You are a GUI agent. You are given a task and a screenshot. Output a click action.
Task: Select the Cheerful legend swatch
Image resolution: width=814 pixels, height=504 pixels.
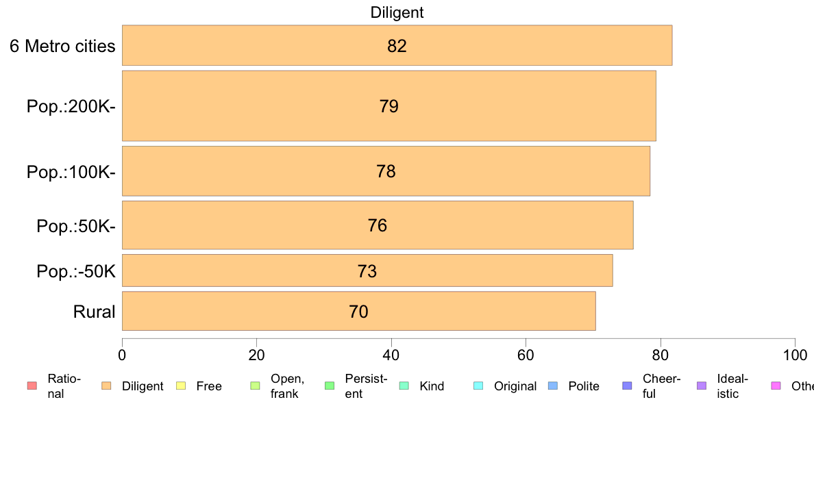[x=627, y=386]
